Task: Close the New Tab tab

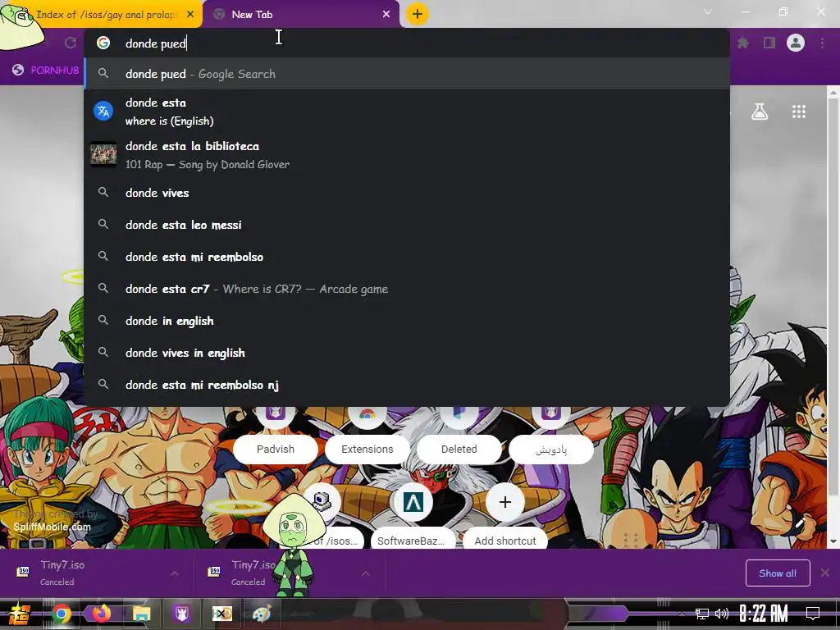Action: point(386,15)
